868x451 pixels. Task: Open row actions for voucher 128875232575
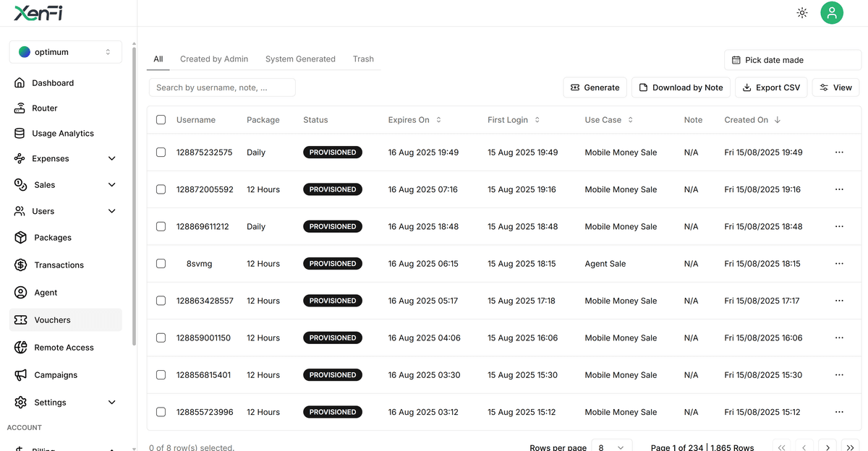tap(839, 153)
